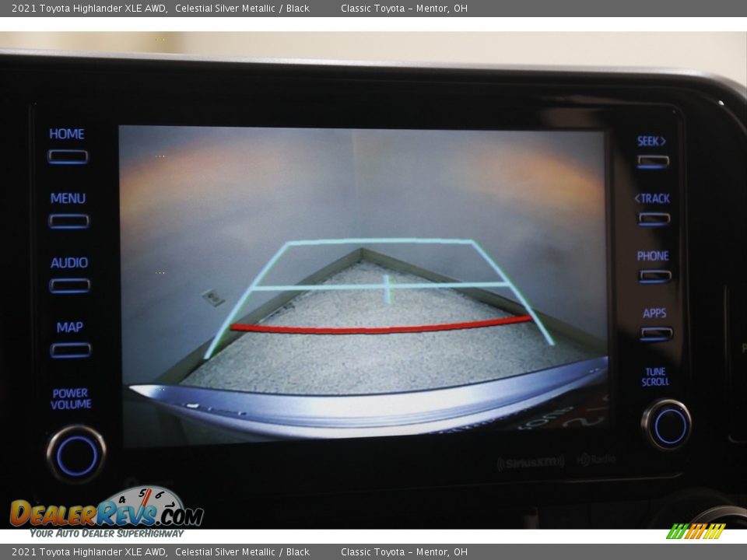The width and height of the screenshot is (747, 560).
Task: Tap the green center marker in camera view
Action: tap(387, 289)
